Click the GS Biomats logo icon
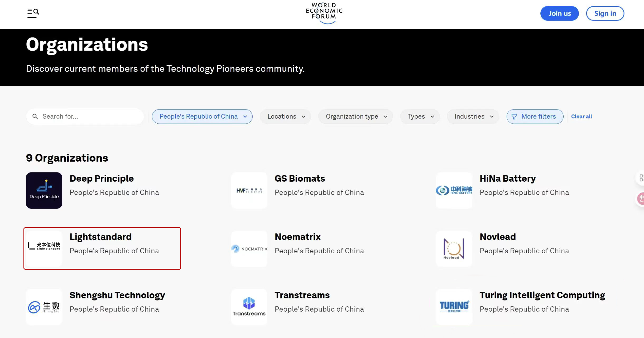 pyautogui.click(x=249, y=190)
